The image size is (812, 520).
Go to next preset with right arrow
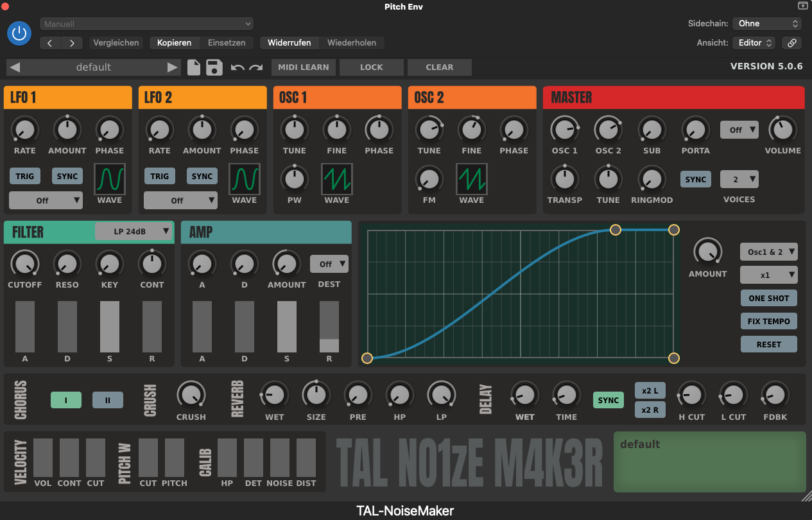click(x=172, y=67)
